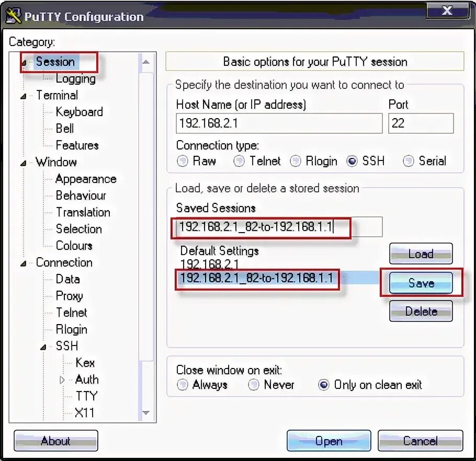Open the Features category
The height and width of the screenshot is (461, 476).
click(x=77, y=145)
